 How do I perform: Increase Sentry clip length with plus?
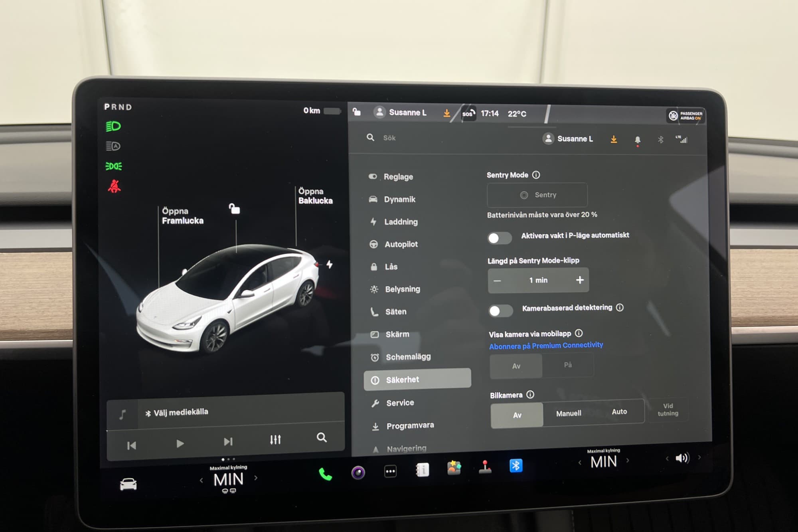point(580,280)
